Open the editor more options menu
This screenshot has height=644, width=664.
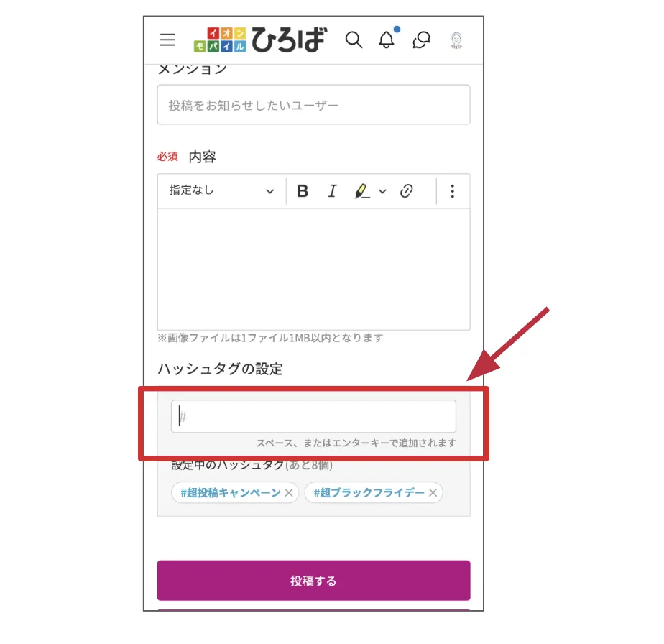452,191
